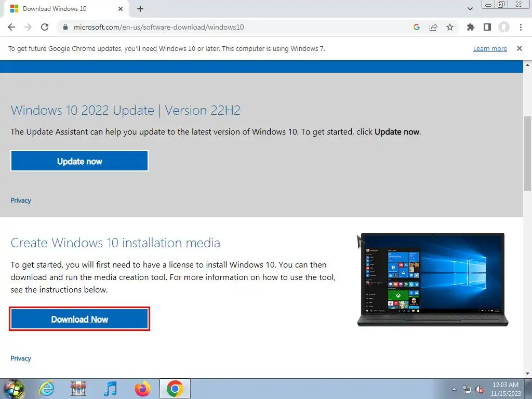Image resolution: width=532 pixels, height=399 pixels.
Task: Open the Extensions puzzle menu
Action: [471, 27]
